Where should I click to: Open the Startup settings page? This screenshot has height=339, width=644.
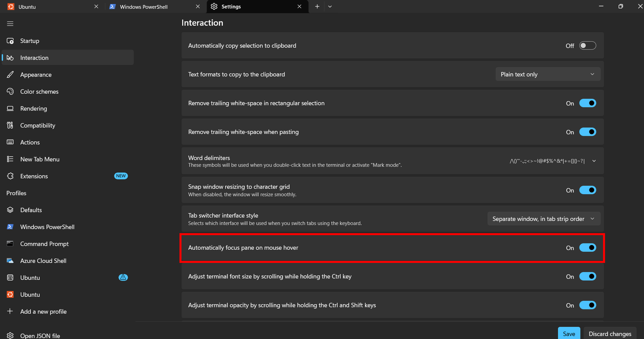[68, 41]
